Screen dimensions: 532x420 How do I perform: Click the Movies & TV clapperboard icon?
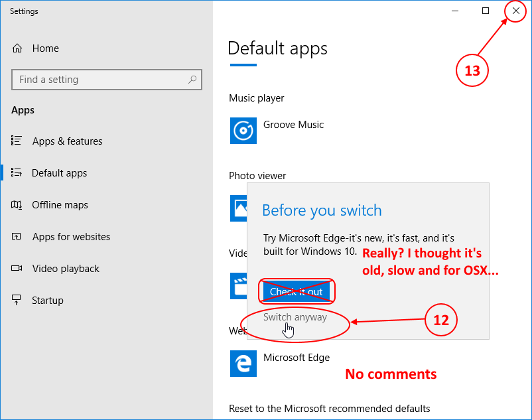pyautogui.click(x=239, y=286)
